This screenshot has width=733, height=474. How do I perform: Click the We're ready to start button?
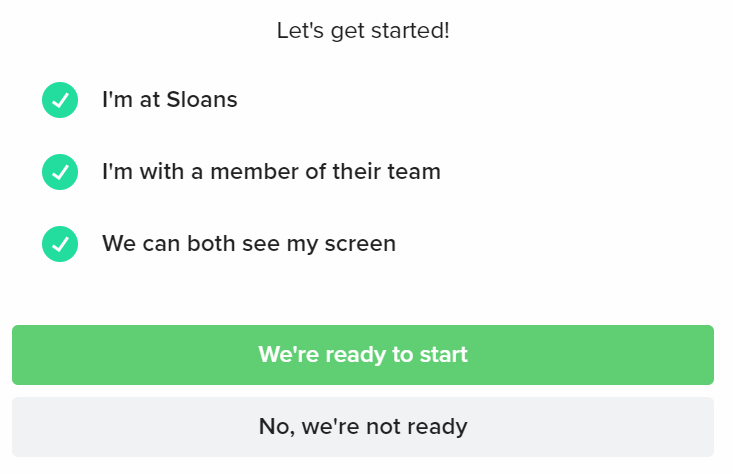point(363,355)
